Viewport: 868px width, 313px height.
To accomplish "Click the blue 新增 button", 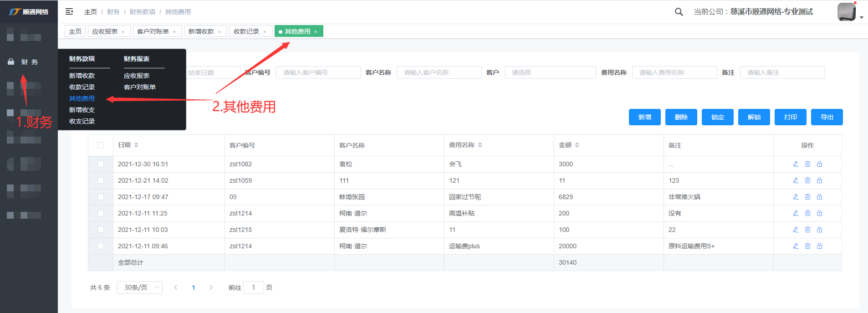I will (x=644, y=117).
